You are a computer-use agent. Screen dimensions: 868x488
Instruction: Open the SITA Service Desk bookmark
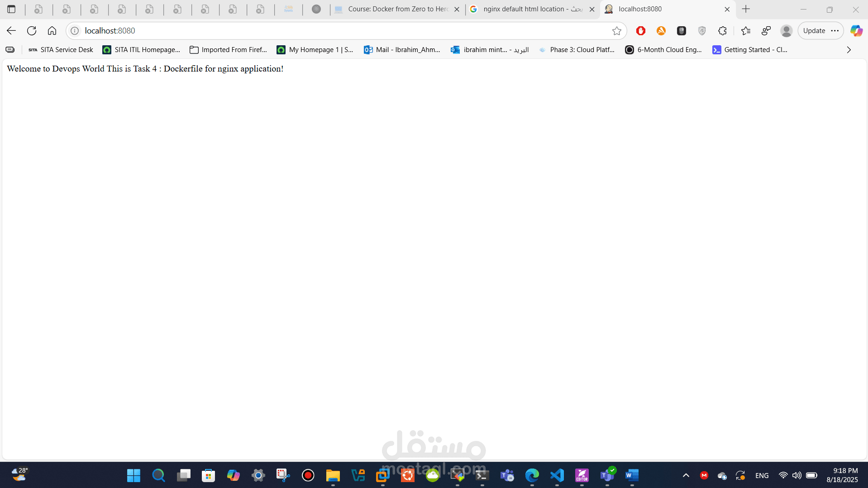[x=61, y=50]
